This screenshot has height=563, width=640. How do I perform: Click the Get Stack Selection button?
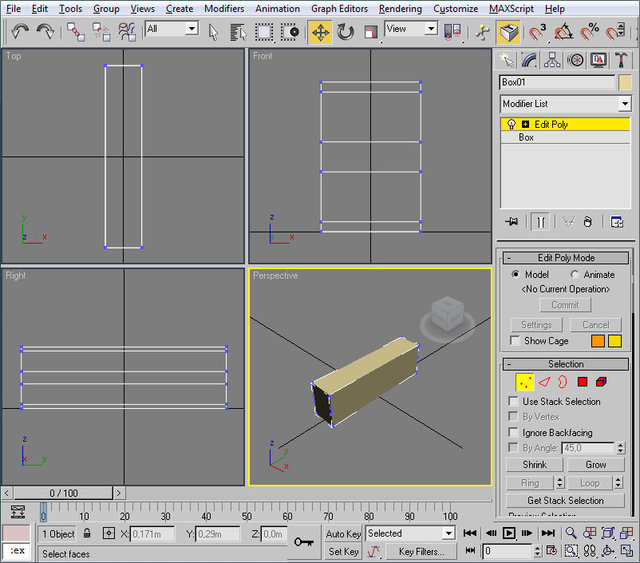click(x=565, y=500)
